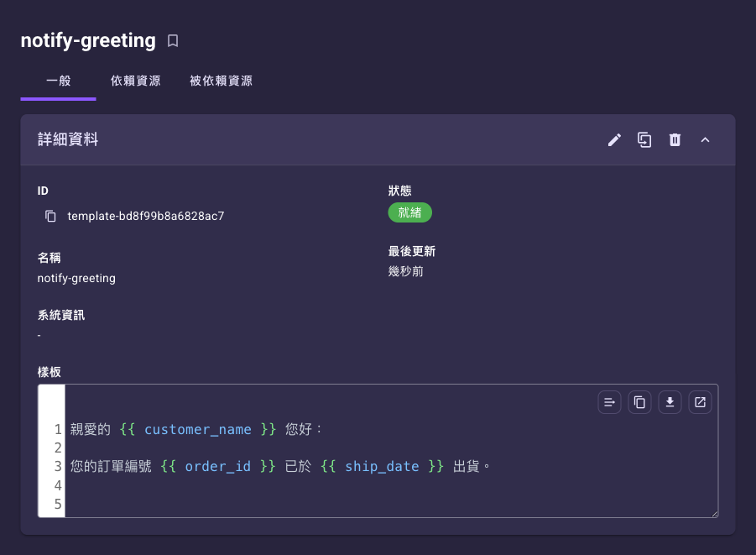Bookmark the notify-greeting template
Image resolution: width=756 pixels, height=555 pixels.
pyautogui.click(x=173, y=41)
